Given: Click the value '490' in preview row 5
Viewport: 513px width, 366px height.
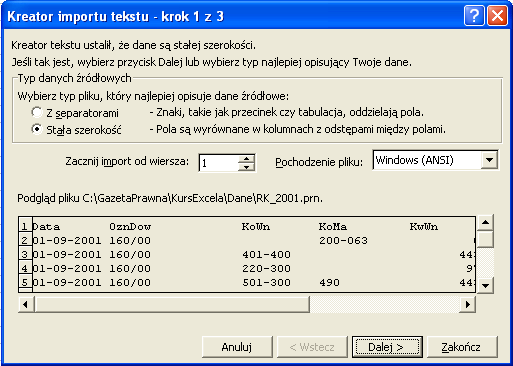Looking at the screenshot, I should (x=329, y=283).
